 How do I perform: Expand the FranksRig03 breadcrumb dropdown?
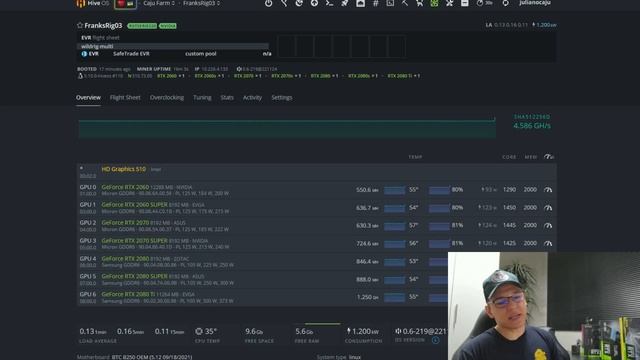[x=202, y=3]
